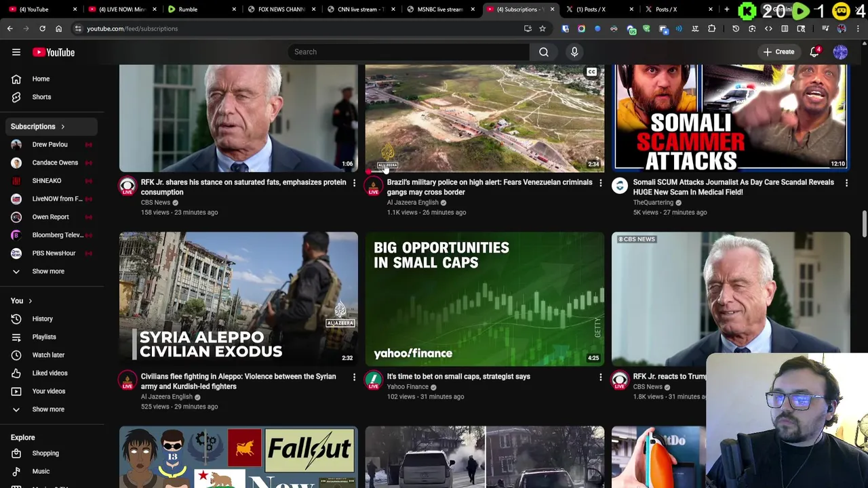868x488 pixels.
Task: Switch to FOX NEWS CHANNEL browser tab
Action: 281,9
